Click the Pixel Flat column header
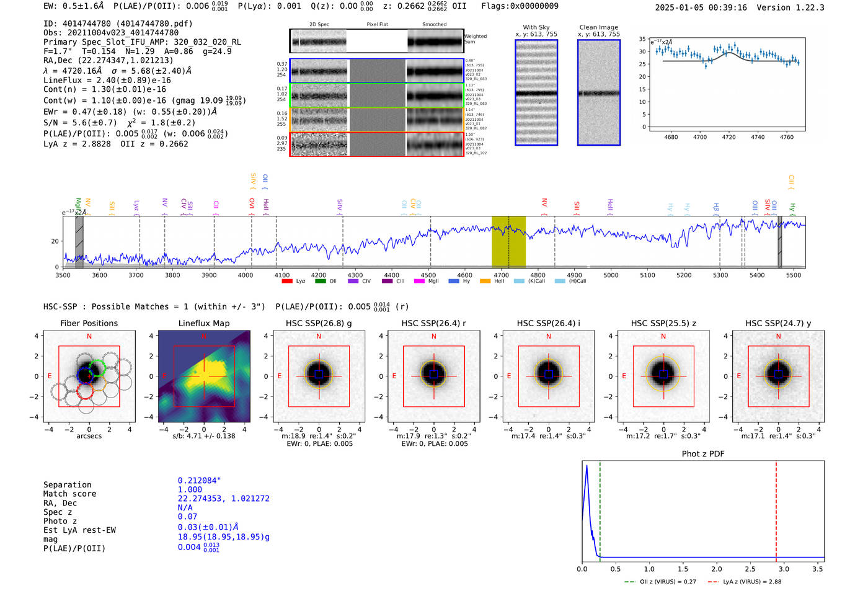This screenshot has width=868, height=591. pos(377,24)
